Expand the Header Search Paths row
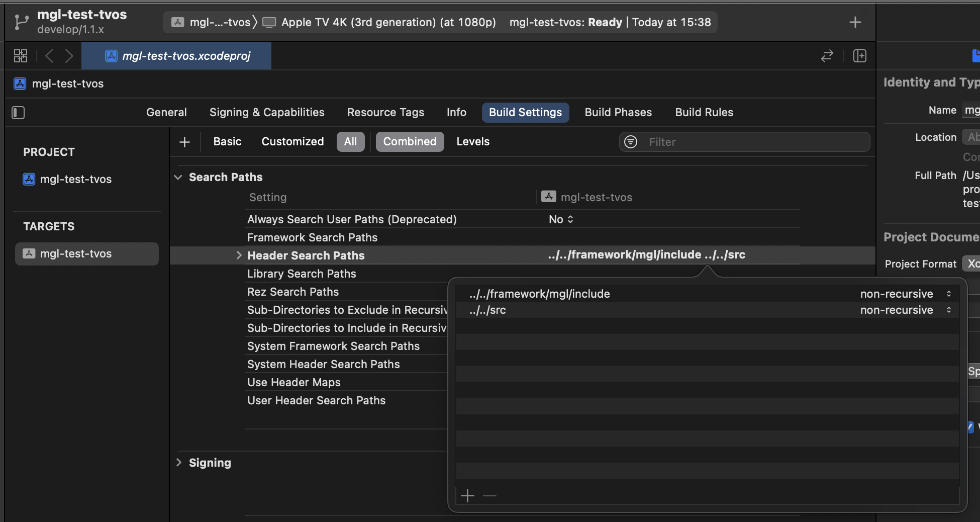 click(x=239, y=255)
